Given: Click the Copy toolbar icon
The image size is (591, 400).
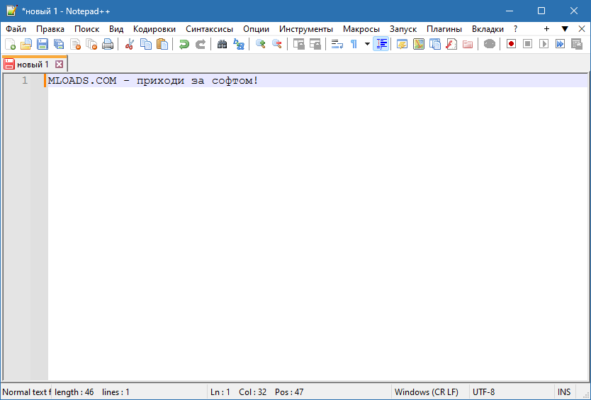Looking at the screenshot, I should click(x=146, y=44).
